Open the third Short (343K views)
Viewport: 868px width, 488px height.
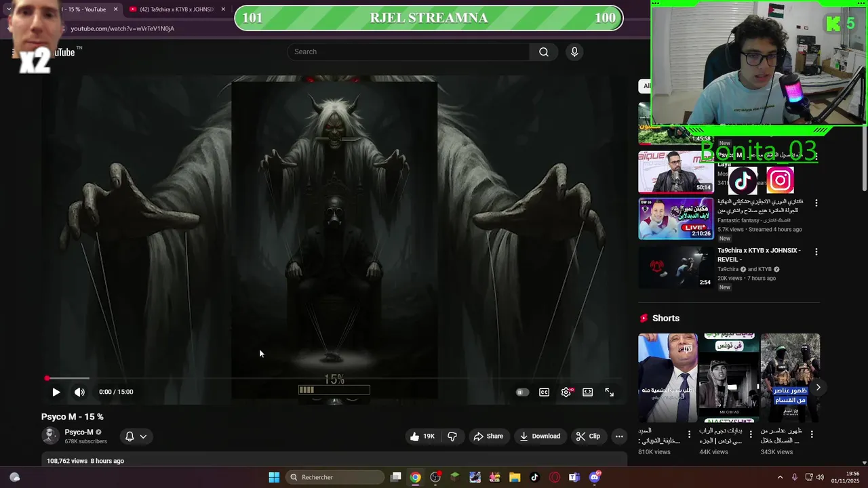coord(790,378)
